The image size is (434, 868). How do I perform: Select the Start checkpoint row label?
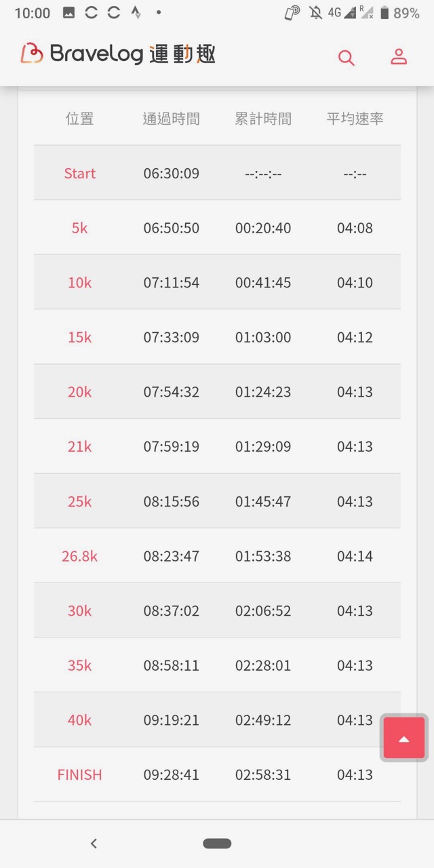[x=79, y=174]
